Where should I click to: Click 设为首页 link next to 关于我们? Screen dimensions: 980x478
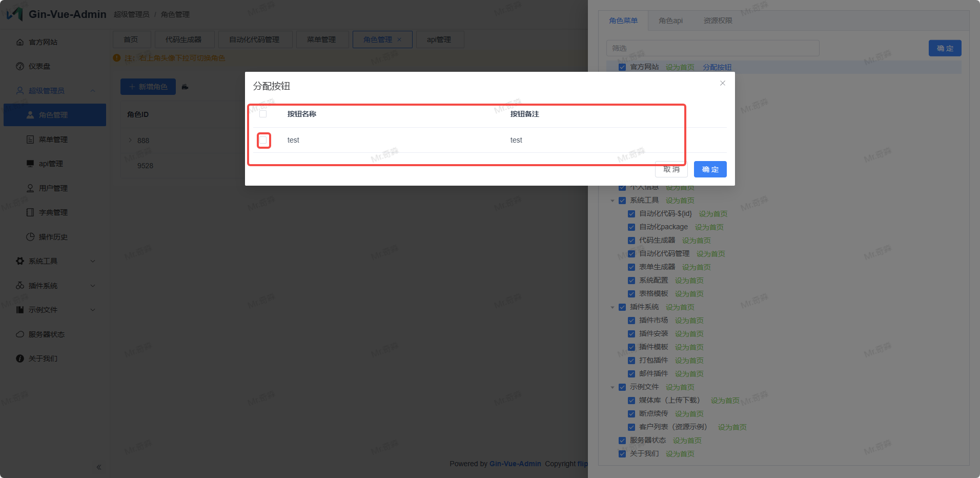680,454
